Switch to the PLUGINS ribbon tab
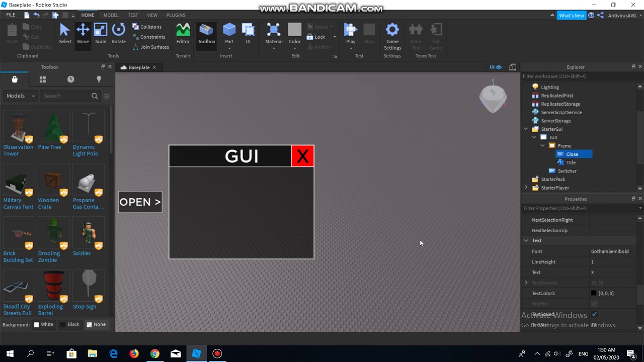This screenshot has height=362, width=644. coord(176,15)
